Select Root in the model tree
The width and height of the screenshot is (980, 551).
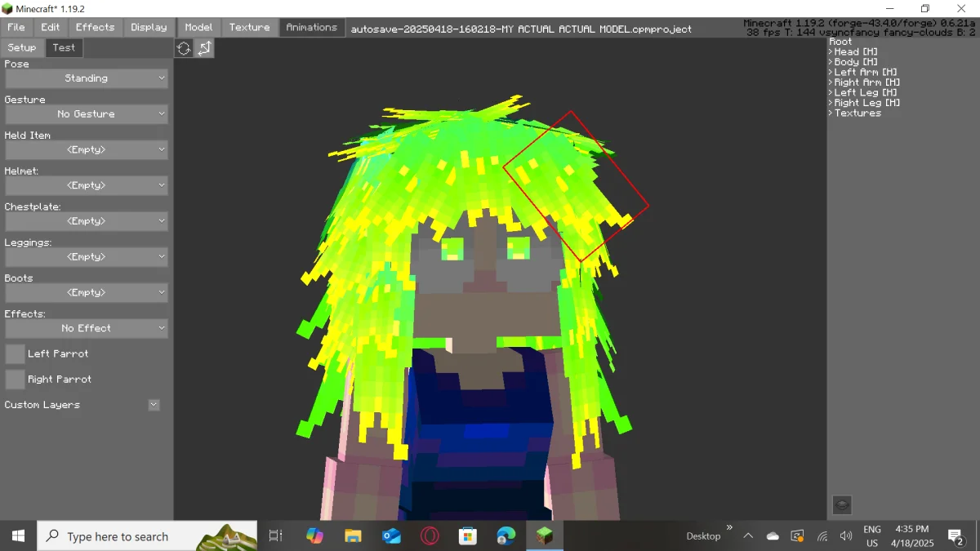click(x=840, y=42)
